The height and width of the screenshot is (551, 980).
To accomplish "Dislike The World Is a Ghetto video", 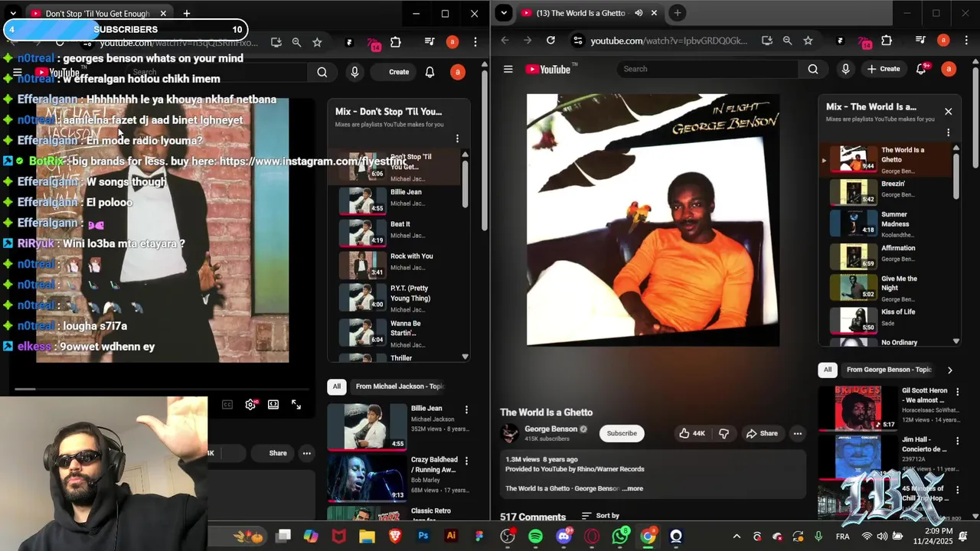I will (x=724, y=433).
